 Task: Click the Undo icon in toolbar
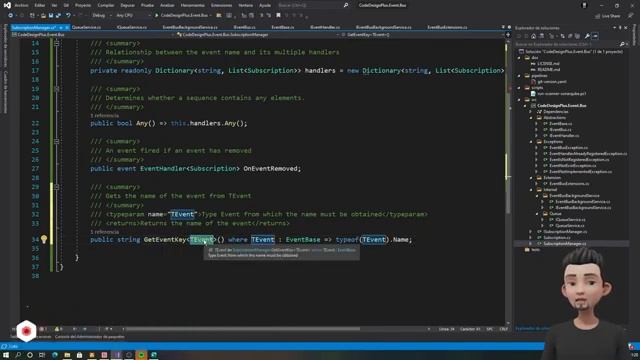coord(68,16)
